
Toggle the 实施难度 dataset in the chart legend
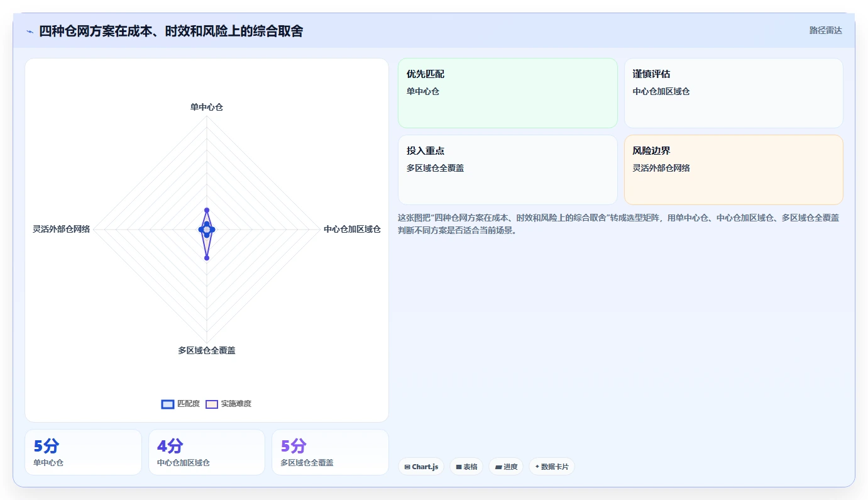(x=229, y=404)
